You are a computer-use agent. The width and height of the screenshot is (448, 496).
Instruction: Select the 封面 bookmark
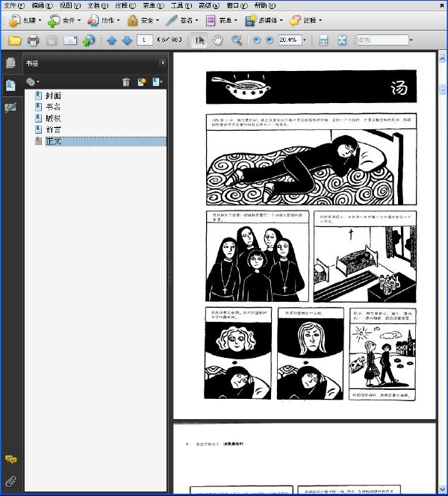coord(53,96)
